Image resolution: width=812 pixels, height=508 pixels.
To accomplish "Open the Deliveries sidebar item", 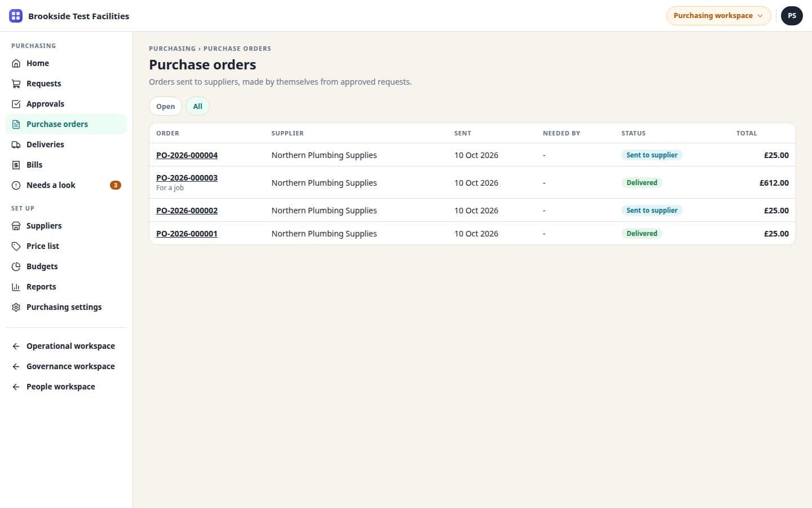I will coord(66,144).
